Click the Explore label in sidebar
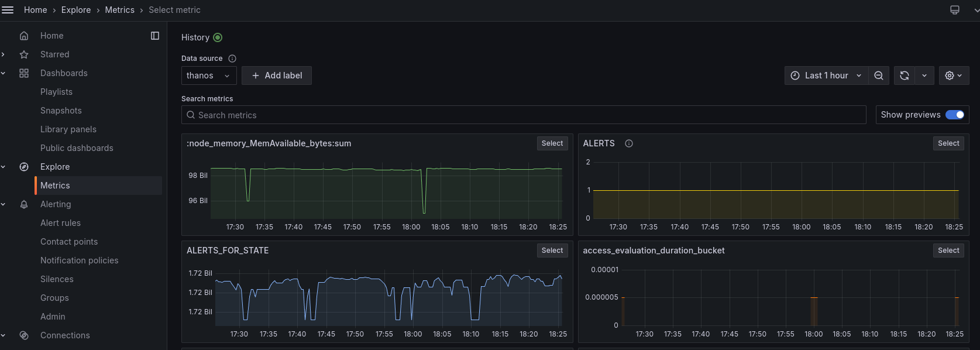 55,167
